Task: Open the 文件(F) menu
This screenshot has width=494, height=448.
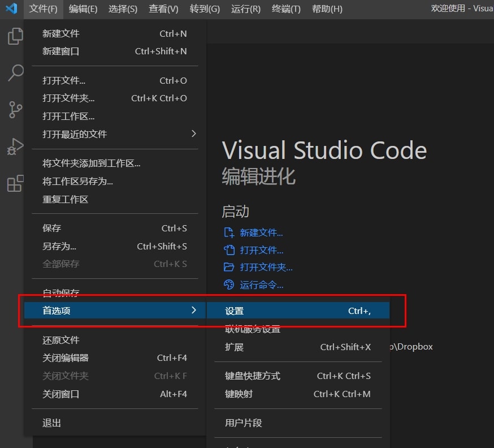Action: [43, 9]
